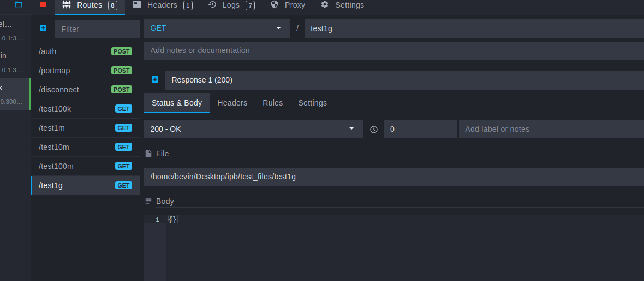Click Add notes or documentation field
Viewport: 644px width, 281px height.
pos(394,50)
